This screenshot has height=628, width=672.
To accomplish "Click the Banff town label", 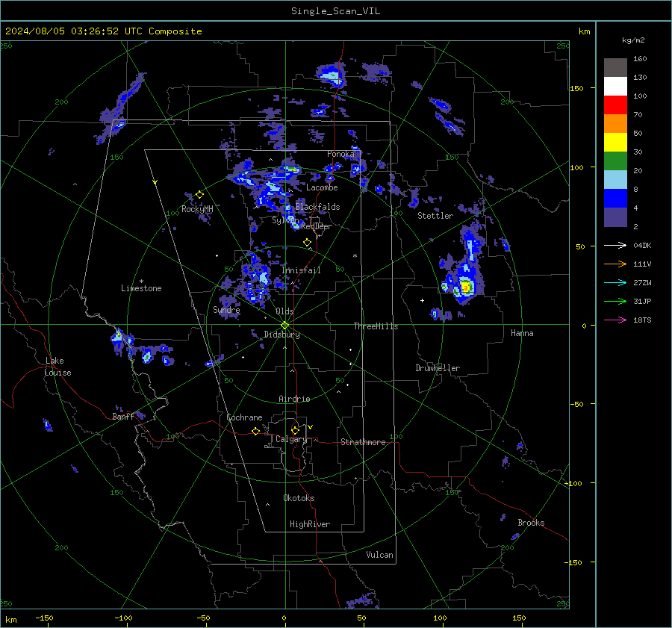I will coord(123,416).
